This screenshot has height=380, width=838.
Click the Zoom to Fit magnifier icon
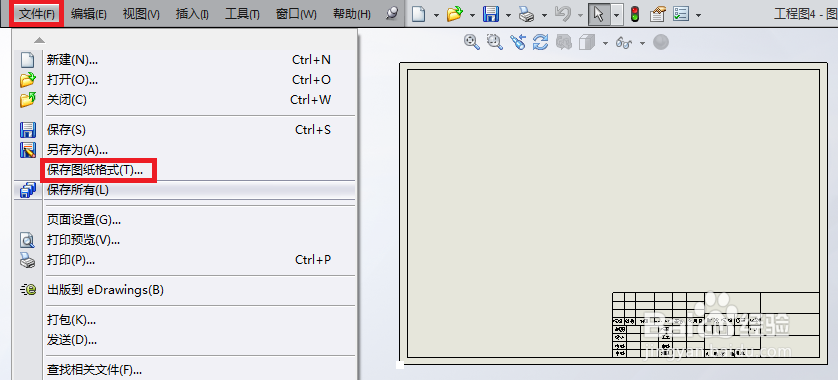[471, 42]
